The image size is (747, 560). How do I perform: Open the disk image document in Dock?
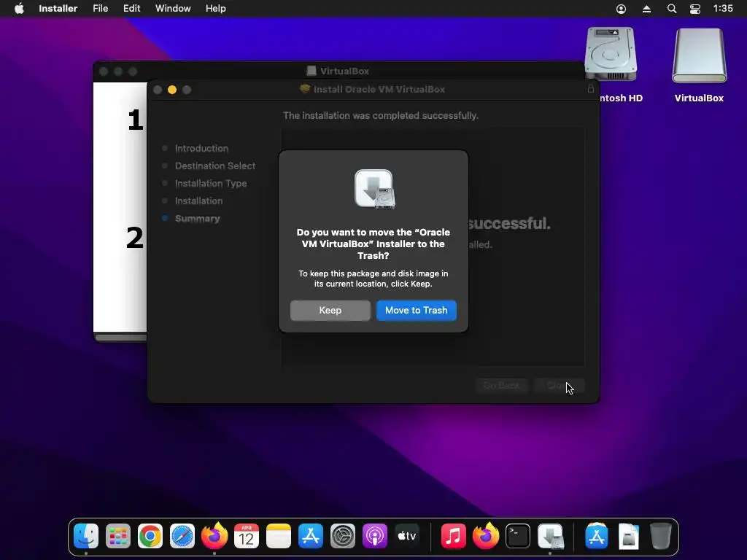[x=628, y=536]
